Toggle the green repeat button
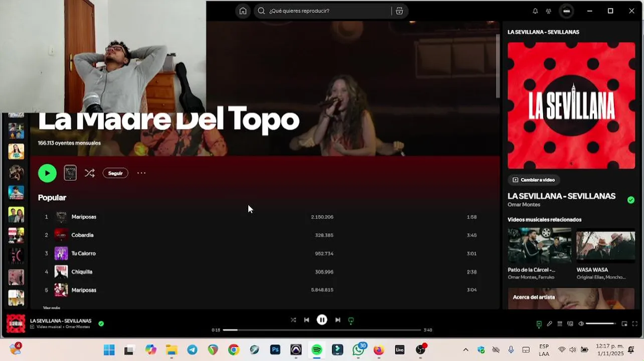Screen dimensions: 644x361 351,320
